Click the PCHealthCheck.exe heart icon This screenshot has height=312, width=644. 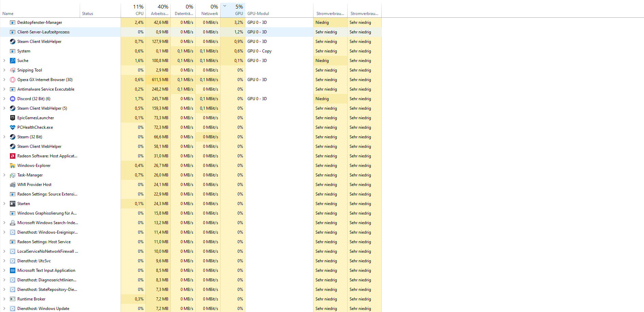coord(13,127)
